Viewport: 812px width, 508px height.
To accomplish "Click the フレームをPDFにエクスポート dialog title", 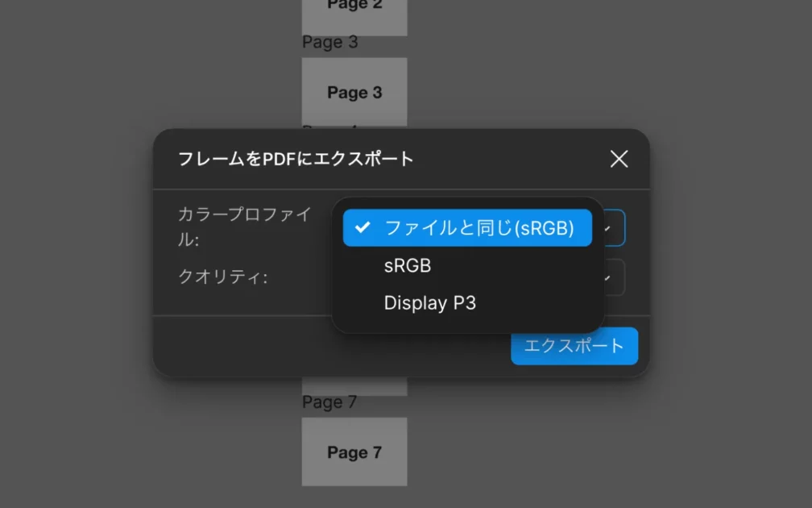I will [296, 159].
